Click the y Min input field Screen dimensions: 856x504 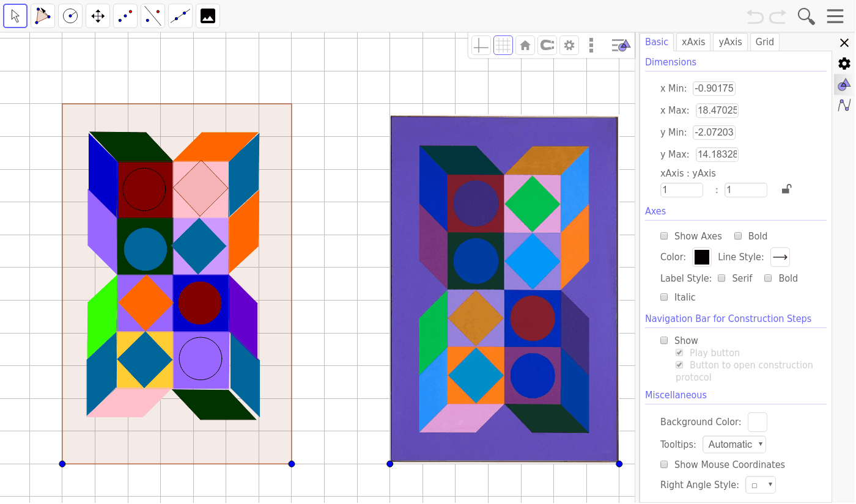coord(714,133)
